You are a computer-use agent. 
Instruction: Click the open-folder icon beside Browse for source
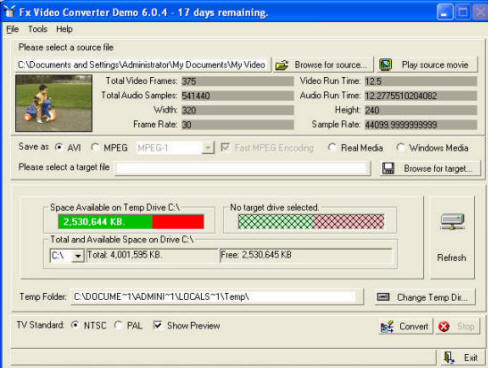(282, 65)
